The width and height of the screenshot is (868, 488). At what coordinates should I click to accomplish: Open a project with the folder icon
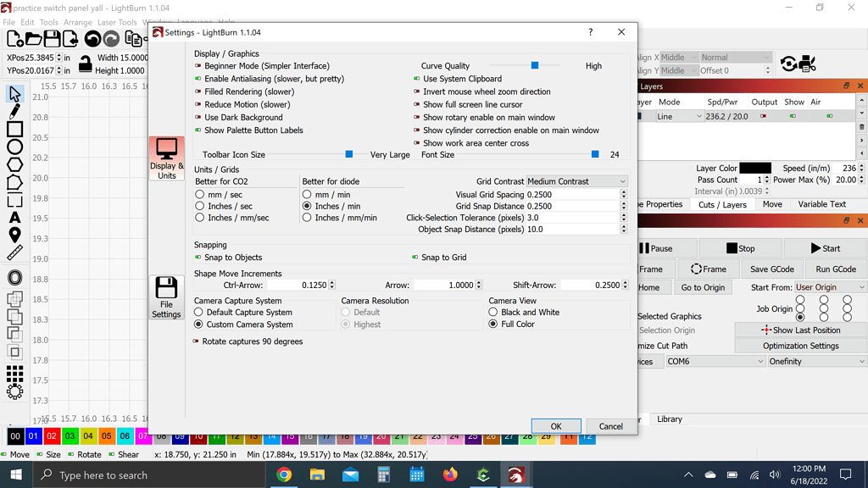(33, 39)
